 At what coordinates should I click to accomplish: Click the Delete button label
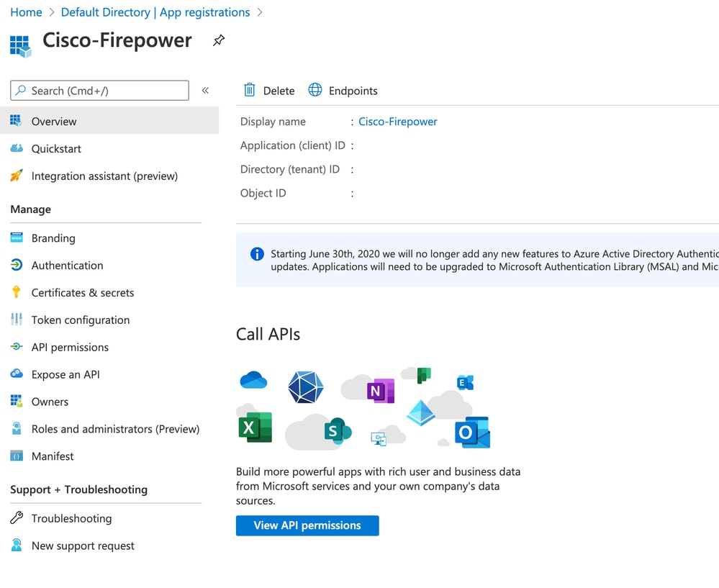(279, 91)
